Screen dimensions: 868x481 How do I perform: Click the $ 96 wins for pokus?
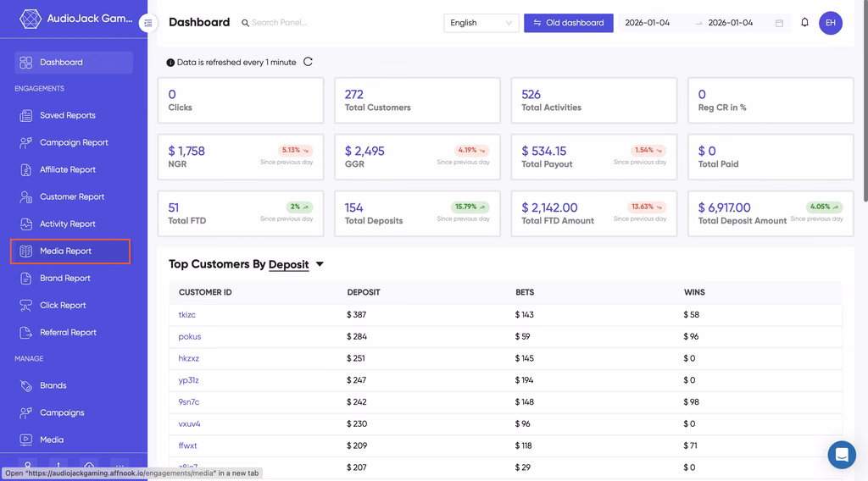(691, 336)
